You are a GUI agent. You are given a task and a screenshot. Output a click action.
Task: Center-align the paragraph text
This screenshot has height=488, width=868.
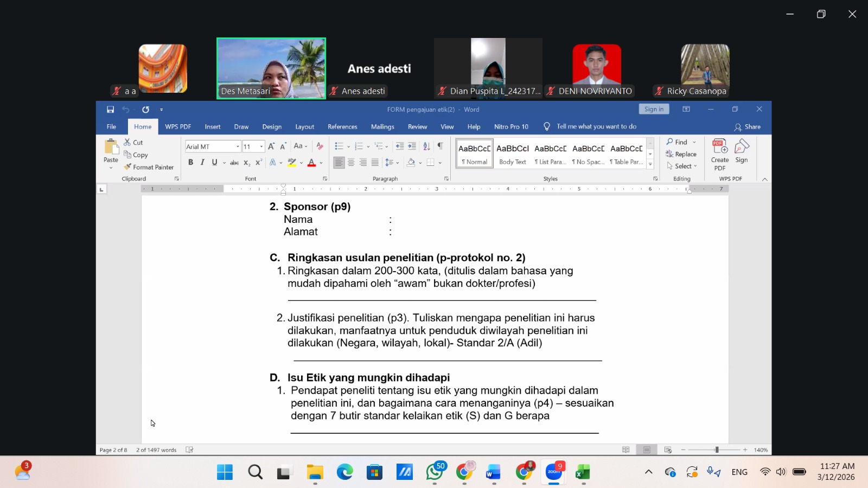pos(351,162)
